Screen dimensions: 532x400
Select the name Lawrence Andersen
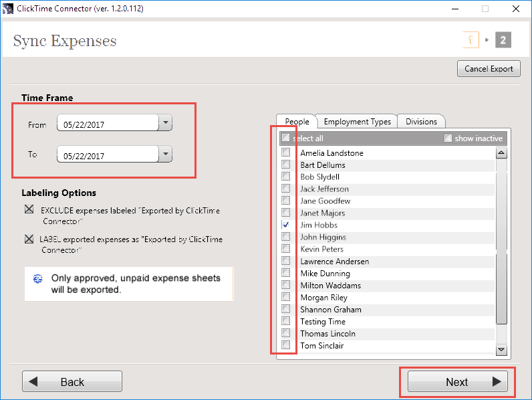click(x=335, y=262)
